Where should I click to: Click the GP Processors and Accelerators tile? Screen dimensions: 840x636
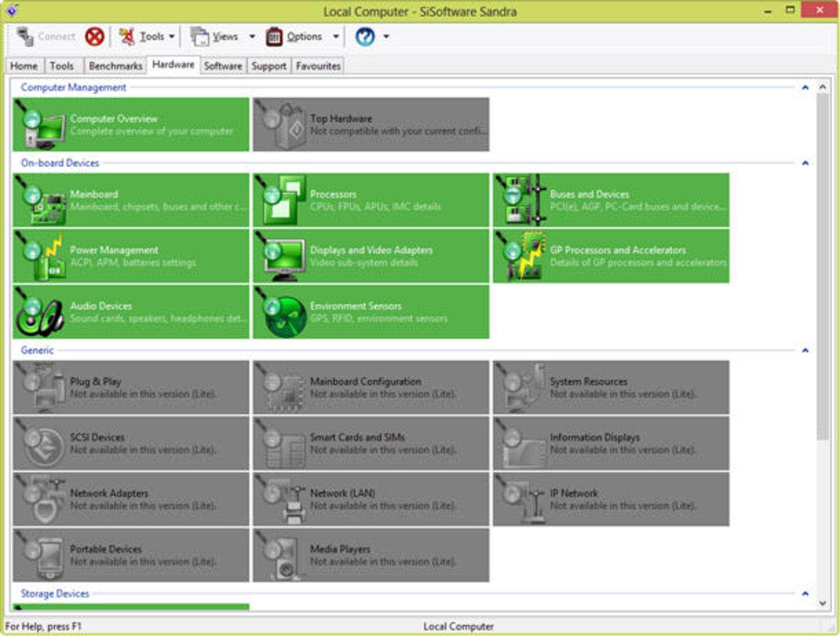click(611, 256)
